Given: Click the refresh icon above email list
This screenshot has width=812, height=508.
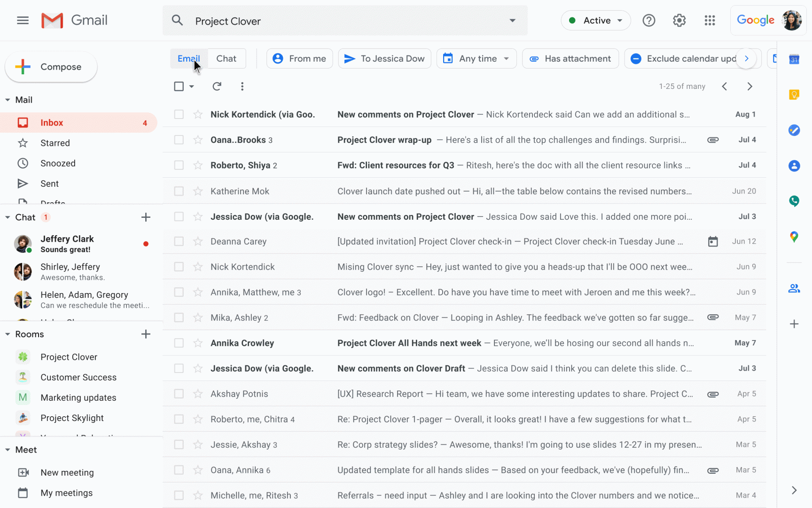Looking at the screenshot, I should pyautogui.click(x=217, y=87).
